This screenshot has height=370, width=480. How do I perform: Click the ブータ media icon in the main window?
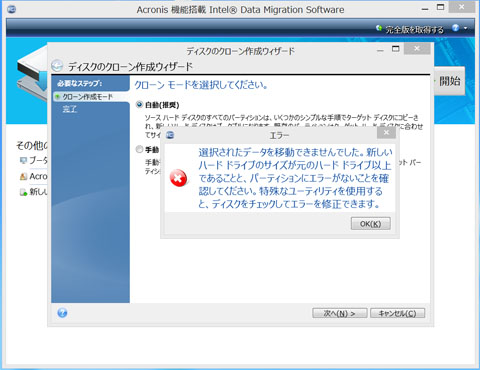tap(23, 161)
